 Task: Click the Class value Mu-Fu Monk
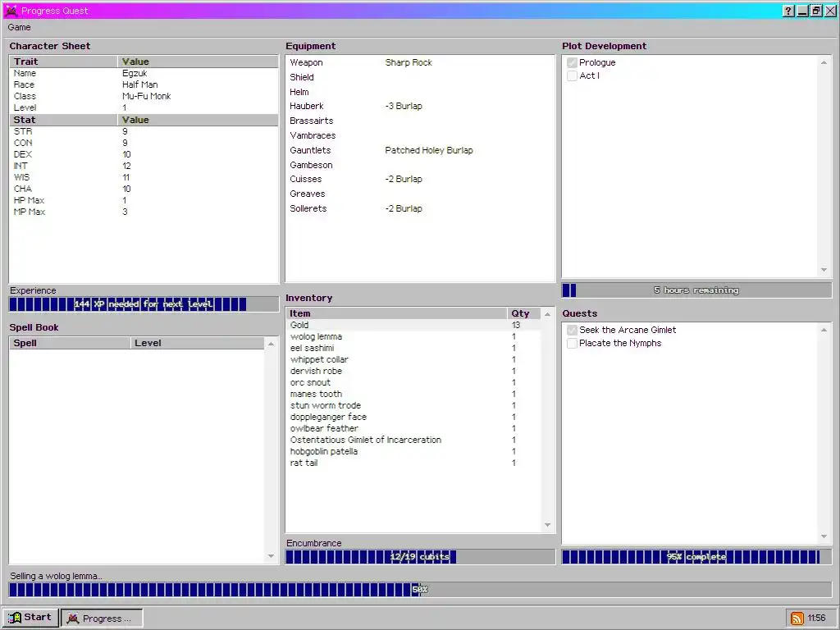click(146, 97)
